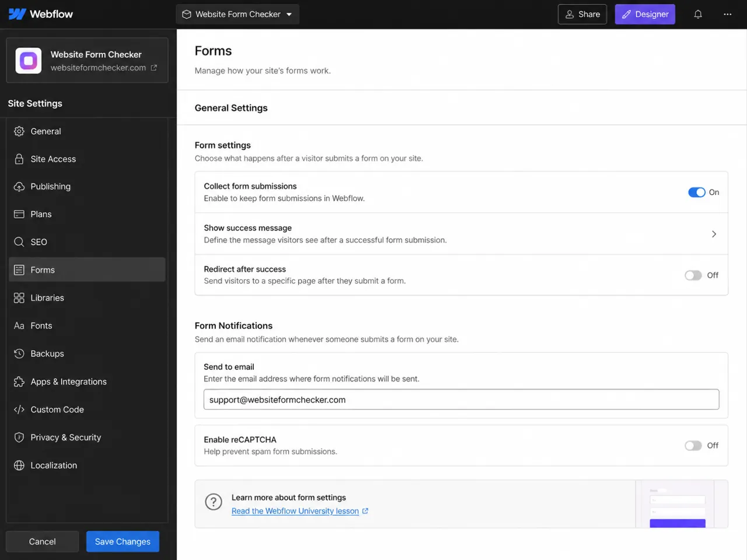Viewport: 747px width, 560px height.
Task: Open the three-dot more options menu
Action: pos(727,14)
